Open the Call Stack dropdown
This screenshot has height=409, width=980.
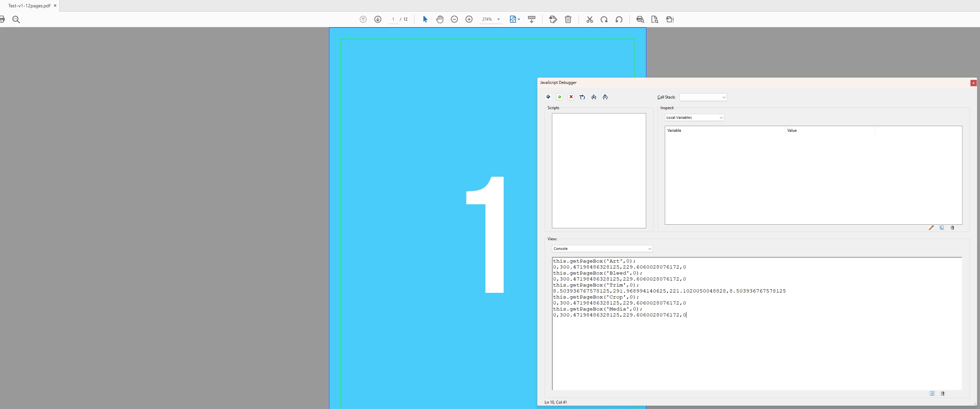703,98
